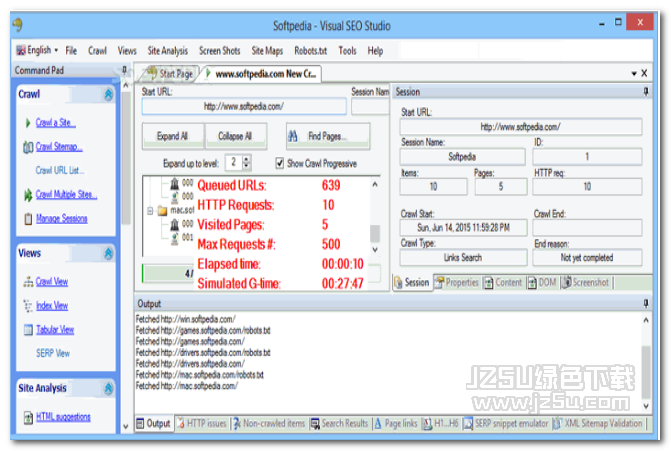Open the Views menu

click(127, 51)
